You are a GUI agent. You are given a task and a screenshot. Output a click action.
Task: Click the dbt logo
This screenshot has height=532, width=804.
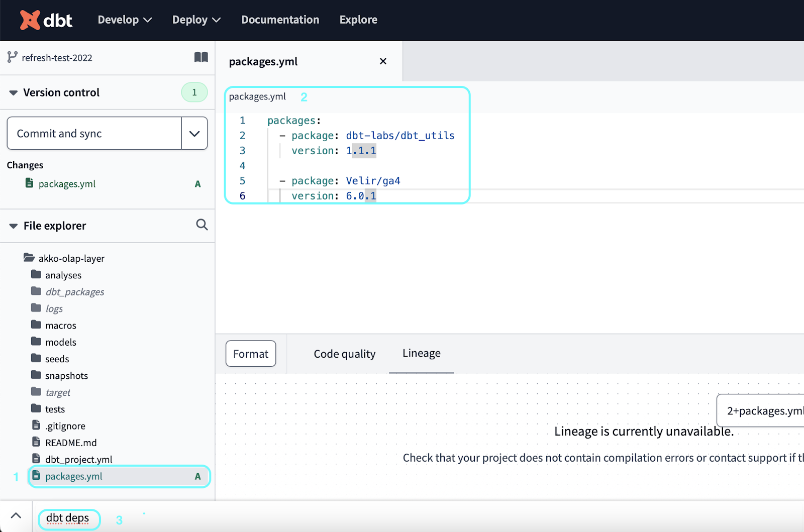click(x=46, y=20)
